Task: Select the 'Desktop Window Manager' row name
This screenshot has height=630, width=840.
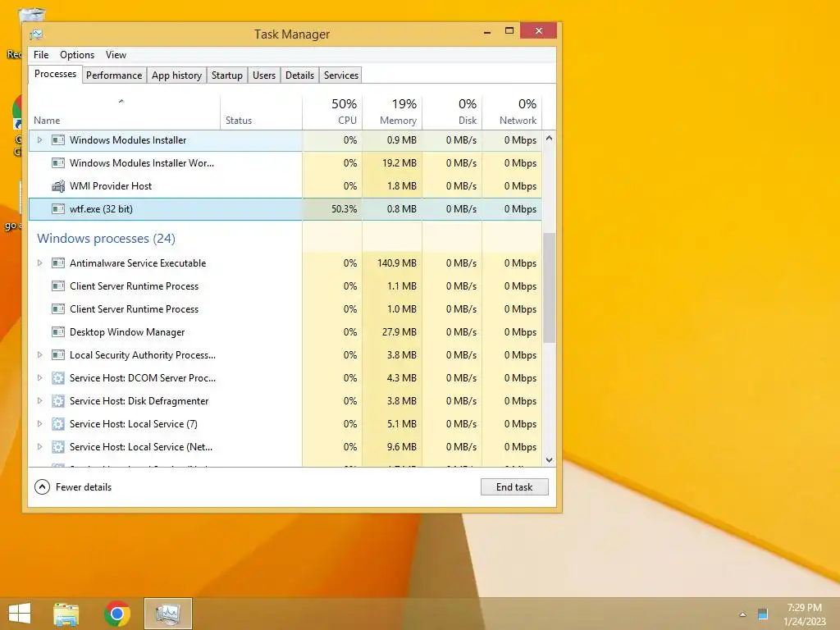Action: point(127,332)
